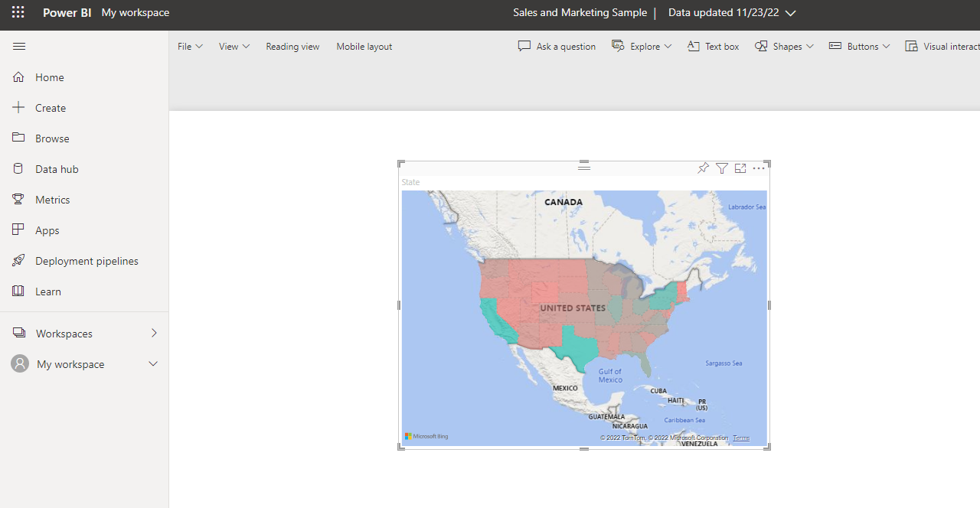Click Ask a question
The height and width of the screenshot is (508, 980).
coord(557,47)
